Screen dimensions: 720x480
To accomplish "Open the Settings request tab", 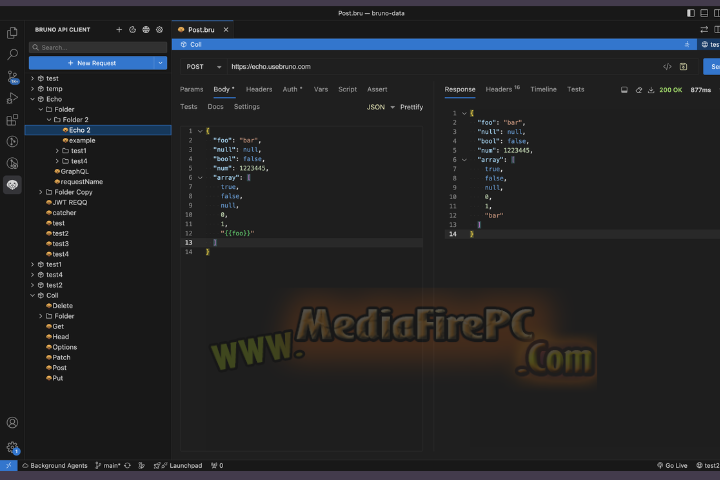I will click(247, 107).
